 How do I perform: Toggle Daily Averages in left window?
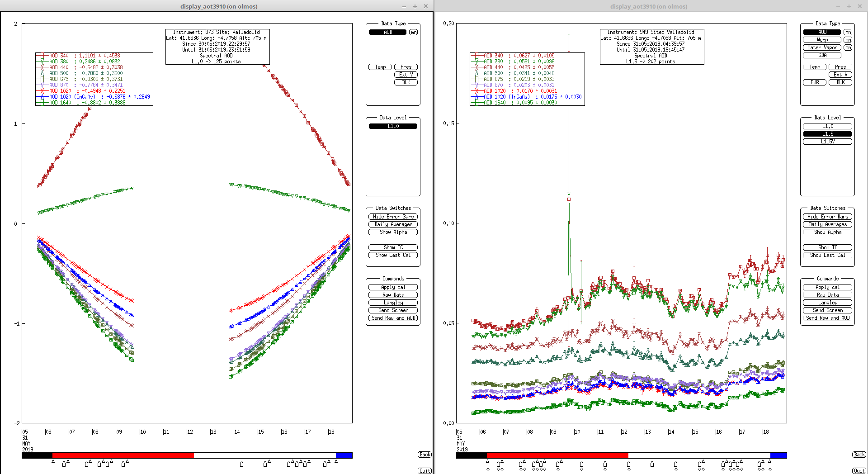tap(393, 224)
